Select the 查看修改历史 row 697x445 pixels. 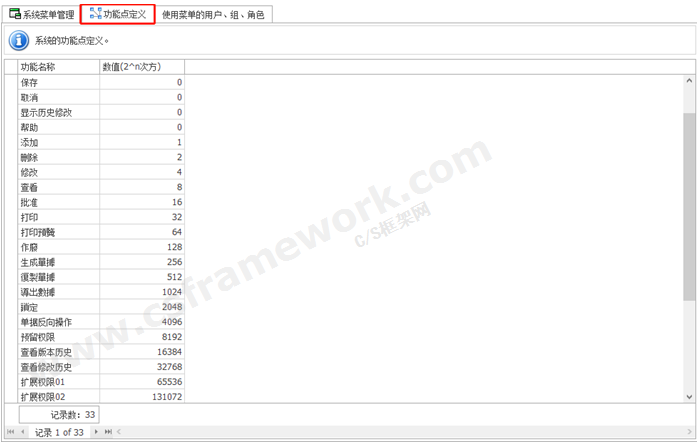101,367
